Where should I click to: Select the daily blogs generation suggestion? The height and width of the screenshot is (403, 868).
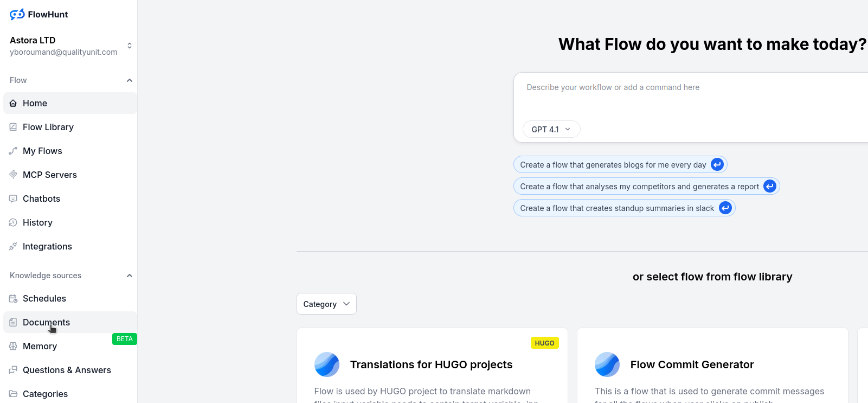(x=613, y=165)
